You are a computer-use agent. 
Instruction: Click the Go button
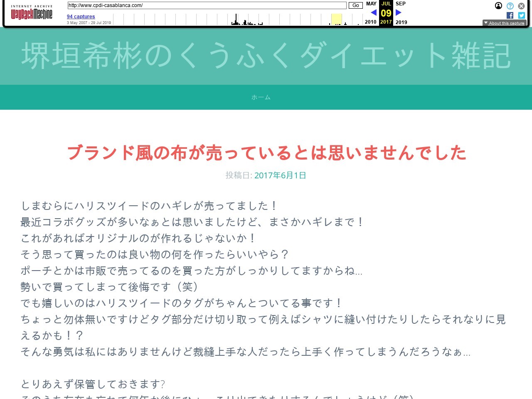(x=355, y=5)
